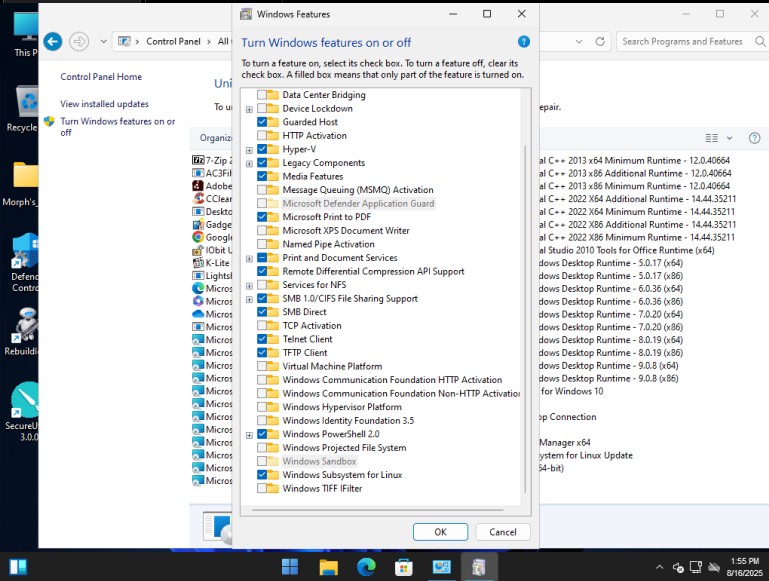Select 7-Zip program entry icon
769x581 pixels.
198,160
